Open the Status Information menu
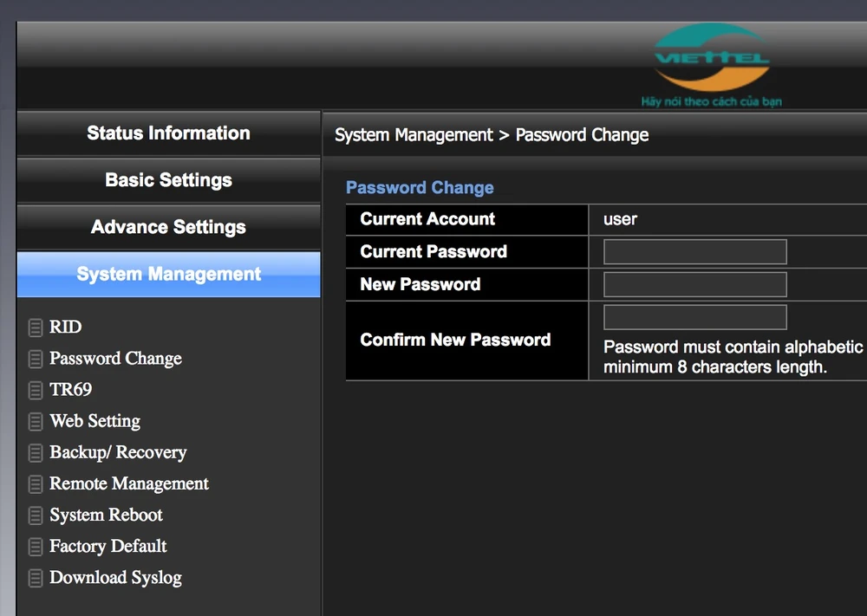 (168, 133)
